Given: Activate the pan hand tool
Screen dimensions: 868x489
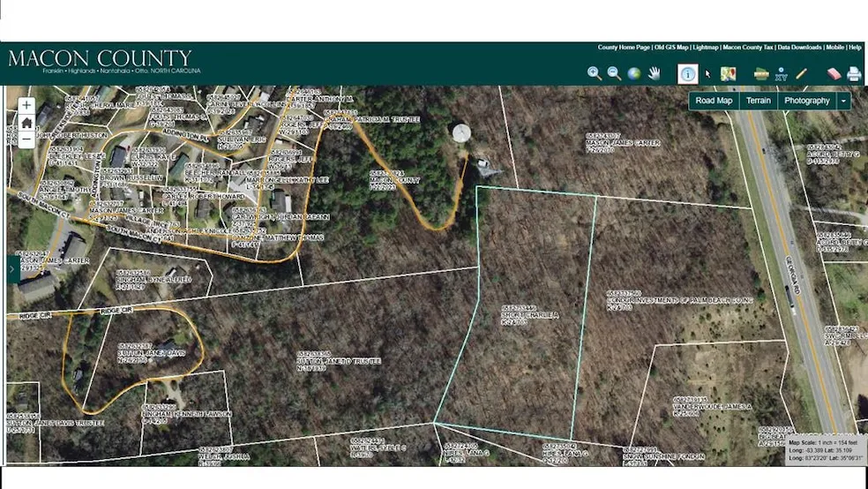Looking at the screenshot, I should pos(655,74).
